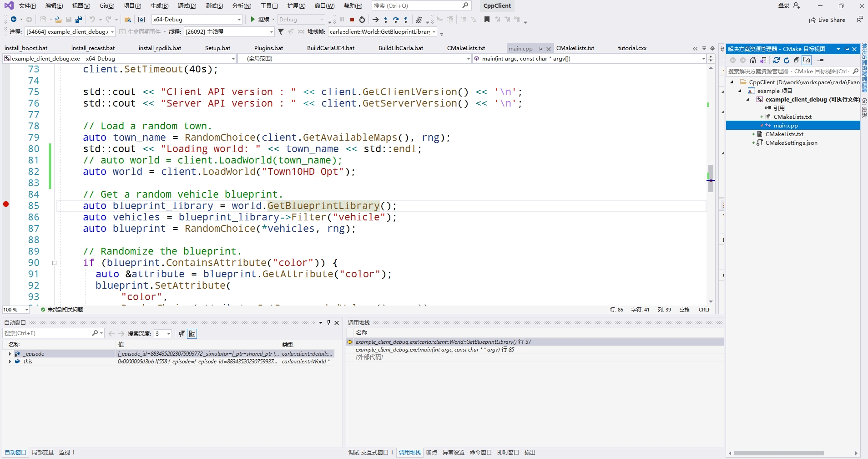Click the 继续 continue button
Image resolution: width=868 pixels, height=459 pixels.
coord(260,20)
